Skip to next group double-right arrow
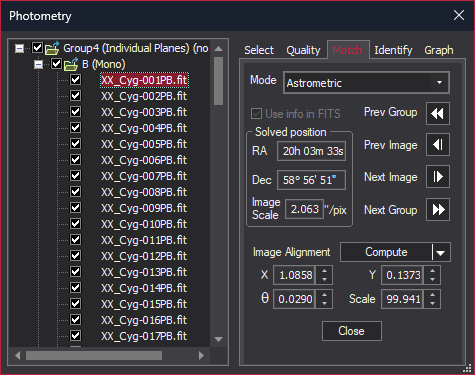 pos(438,210)
